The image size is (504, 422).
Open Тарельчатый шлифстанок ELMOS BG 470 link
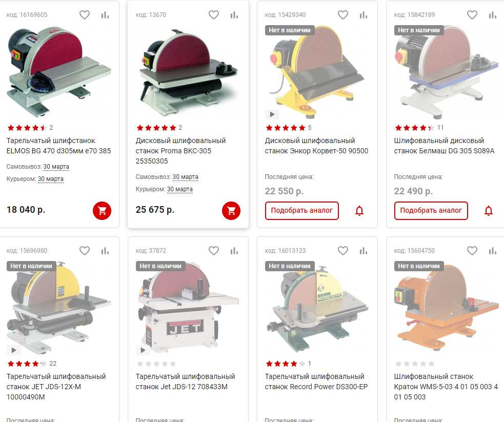[58, 146]
